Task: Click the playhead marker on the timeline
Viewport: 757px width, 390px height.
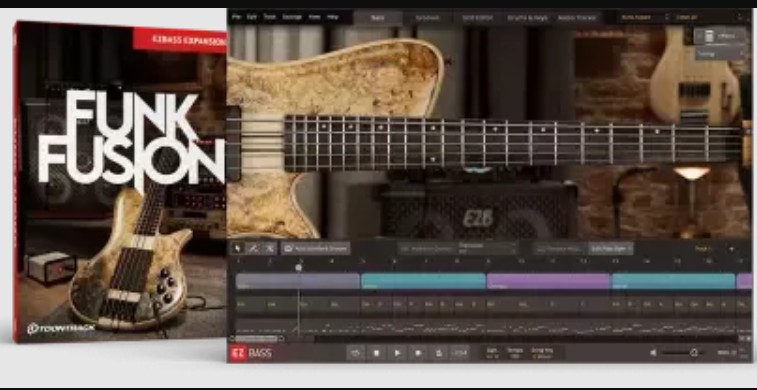Action: [298, 267]
